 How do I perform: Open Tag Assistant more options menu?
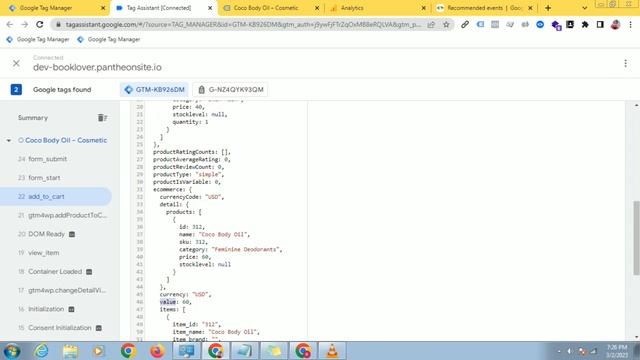click(625, 63)
